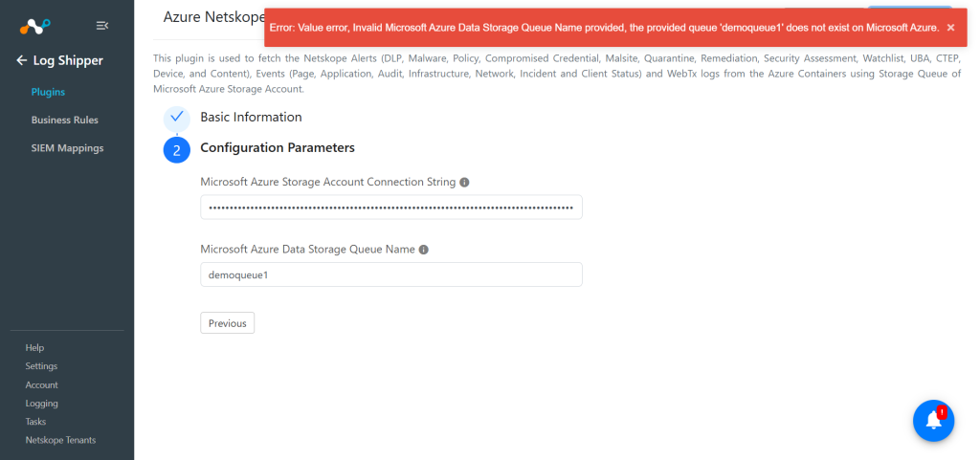Open the Help link
Image resolution: width=980 pixels, height=460 pixels.
[35, 348]
